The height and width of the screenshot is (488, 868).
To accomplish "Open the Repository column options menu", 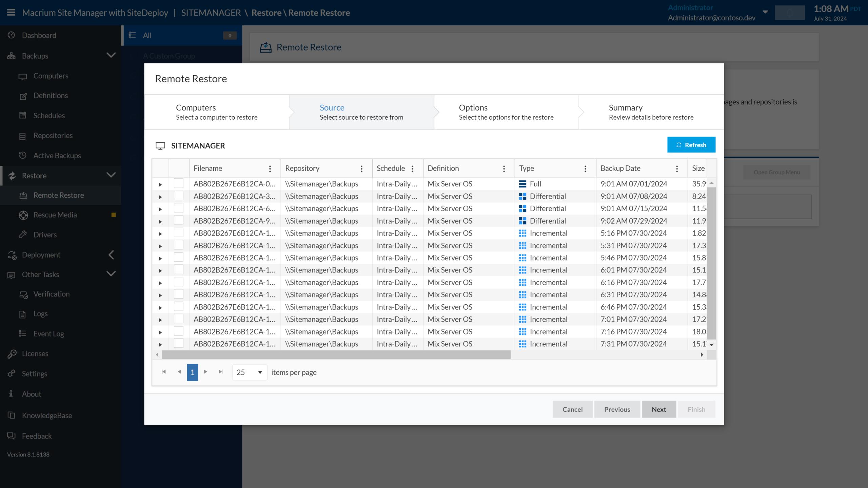I will click(x=361, y=168).
